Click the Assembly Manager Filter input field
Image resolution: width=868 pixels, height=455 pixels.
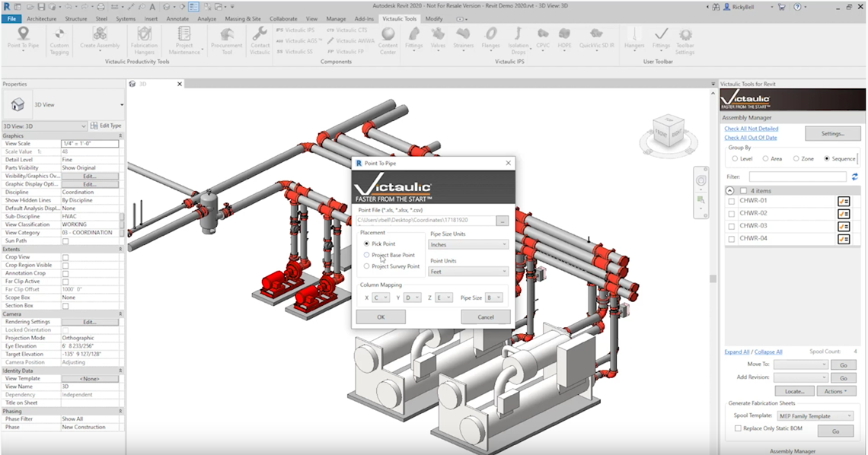coord(798,177)
